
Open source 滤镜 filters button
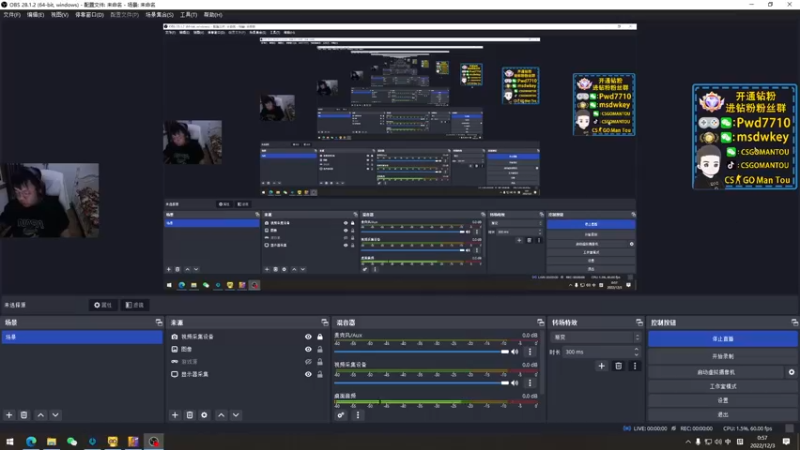pos(135,305)
